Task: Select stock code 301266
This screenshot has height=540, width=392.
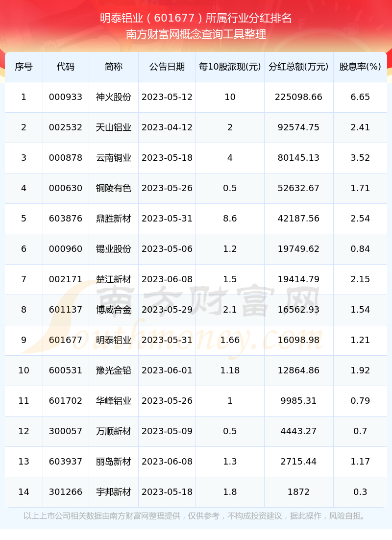Action: click(x=66, y=492)
